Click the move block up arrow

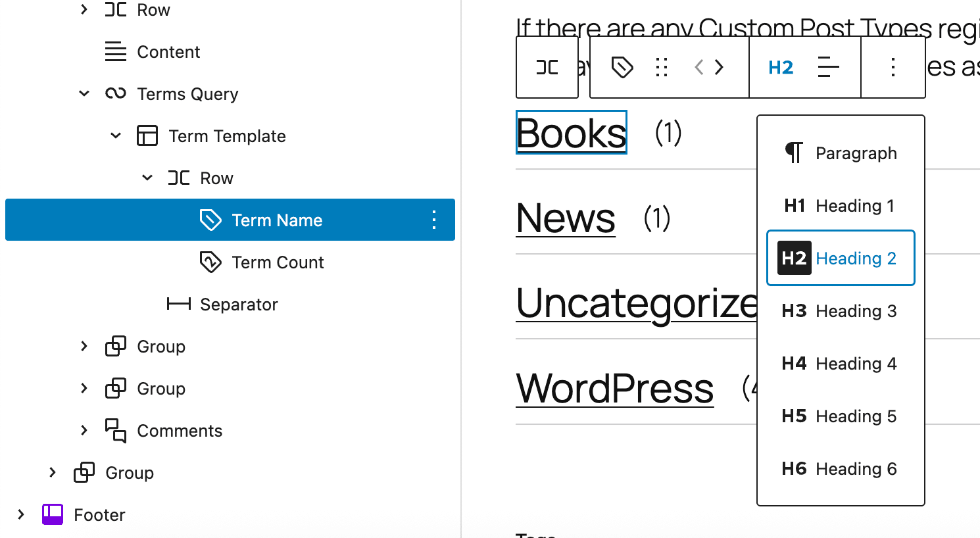(699, 66)
